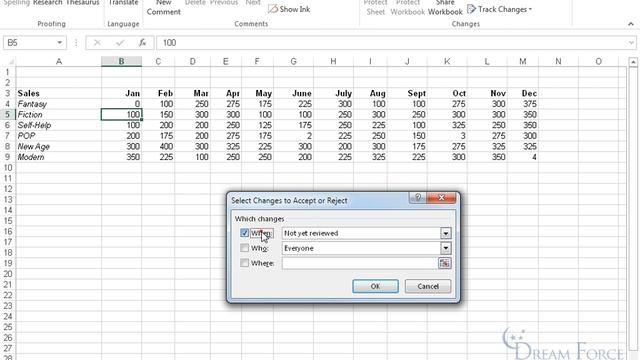Check the Where checkbox
Viewport: 640px width, 360px height.
(x=244, y=263)
